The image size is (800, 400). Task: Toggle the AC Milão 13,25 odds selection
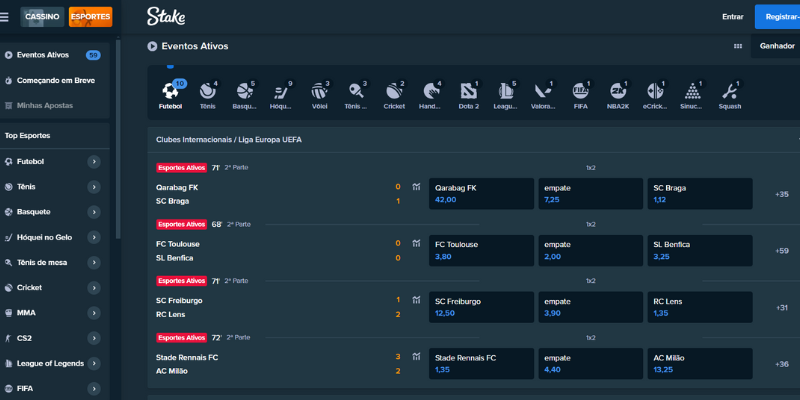pos(701,362)
